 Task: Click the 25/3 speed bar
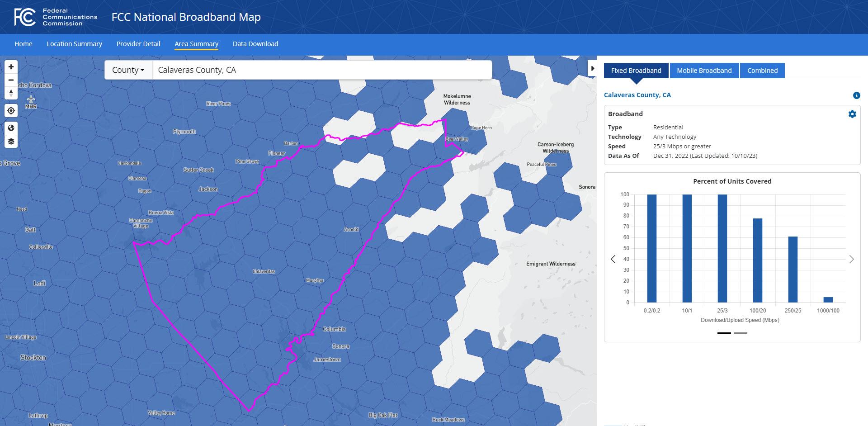(x=722, y=248)
